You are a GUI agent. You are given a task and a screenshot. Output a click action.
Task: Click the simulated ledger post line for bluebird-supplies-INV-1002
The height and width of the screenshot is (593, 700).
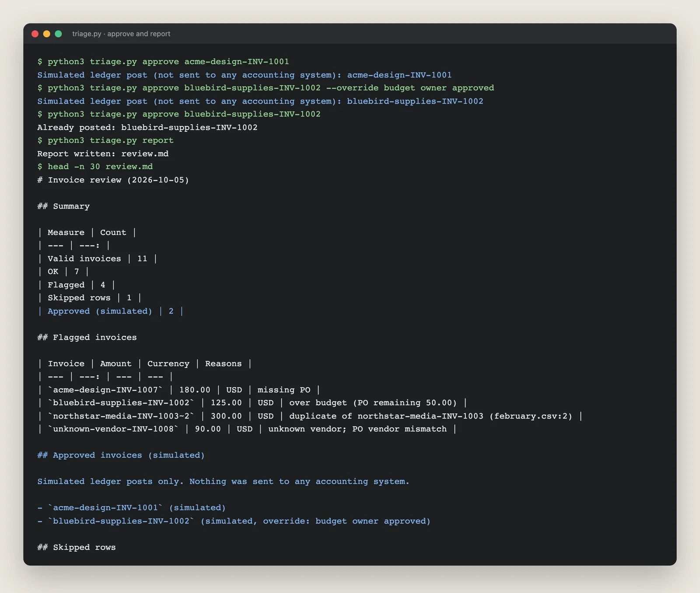click(x=260, y=101)
